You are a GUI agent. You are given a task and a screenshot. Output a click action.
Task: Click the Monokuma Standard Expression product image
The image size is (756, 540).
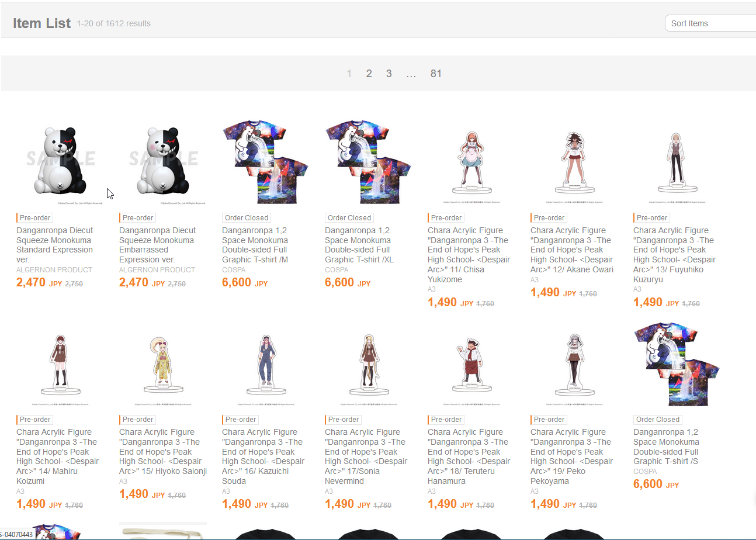point(60,161)
